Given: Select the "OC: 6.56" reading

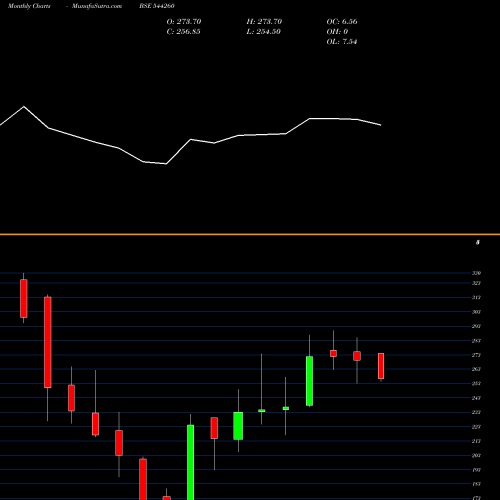Looking at the screenshot, I should coord(342,22).
